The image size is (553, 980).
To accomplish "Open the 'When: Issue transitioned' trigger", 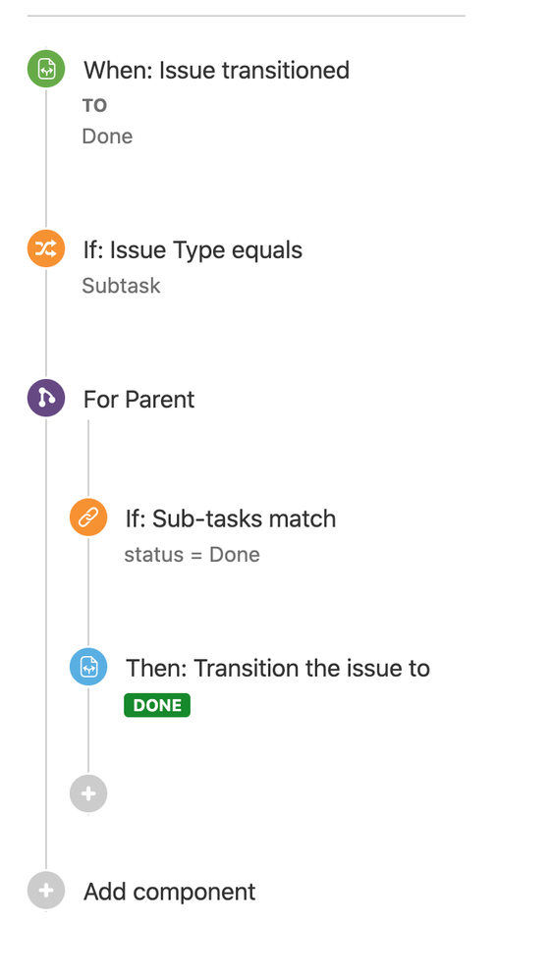I will [x=216, y=70].
